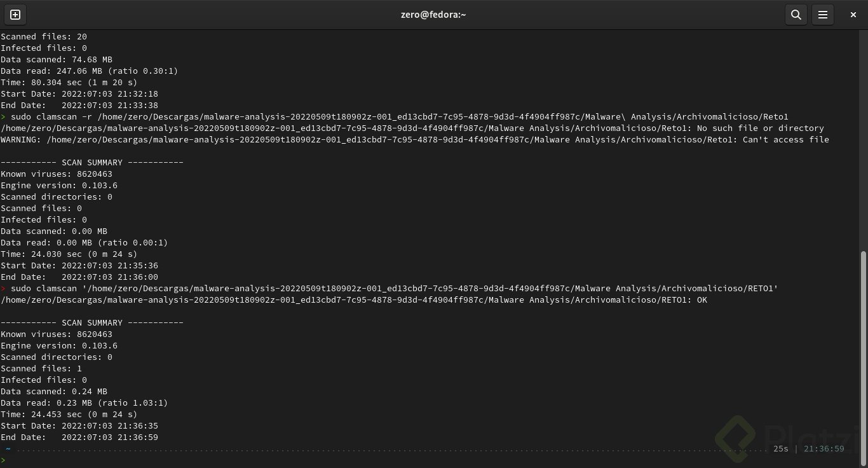Click the search magnifier icon
This screenshot has height=468, width=868.
[x=796, y=15]
